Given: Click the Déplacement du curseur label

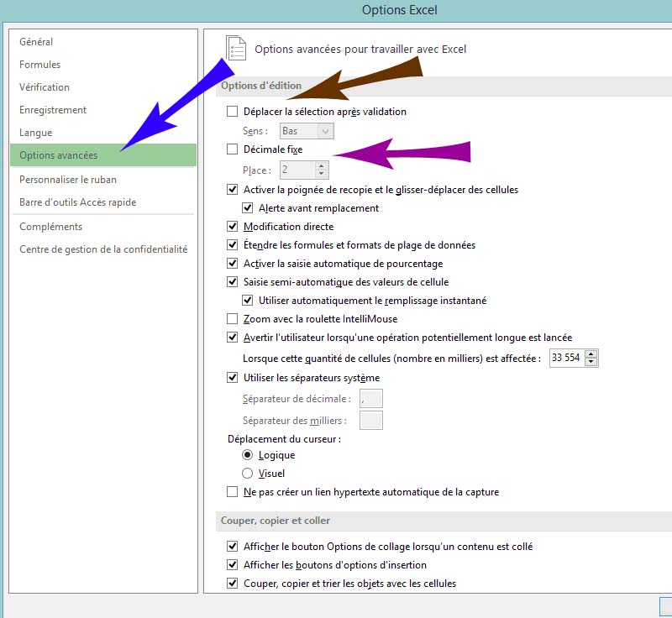Looking at the screenshot, I should tap(284, 439).
